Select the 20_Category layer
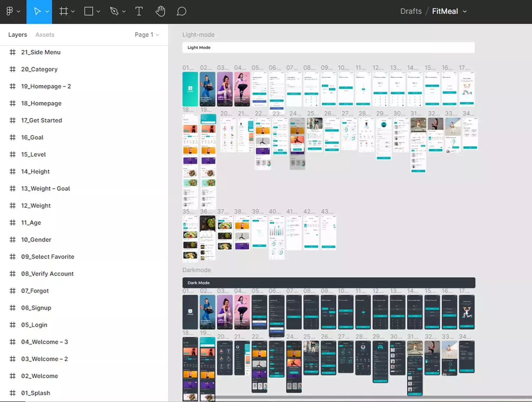 (x=84, y=69)
